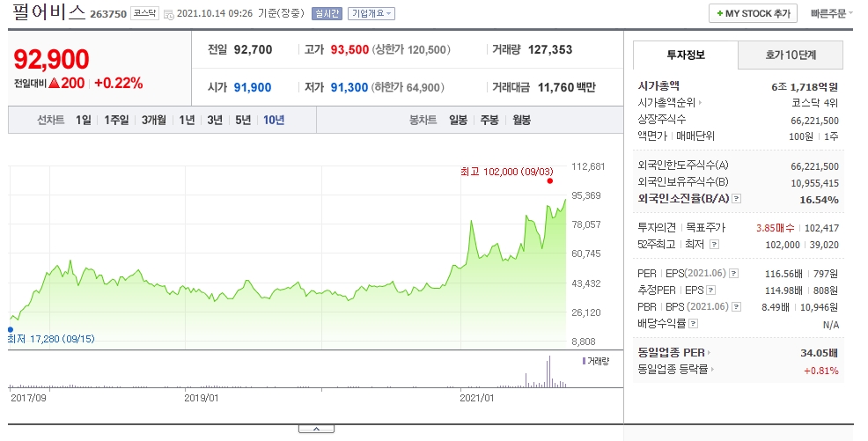Click the 상장주식수 label
This screenshot has width=868, height=441.
coord(661,120)
